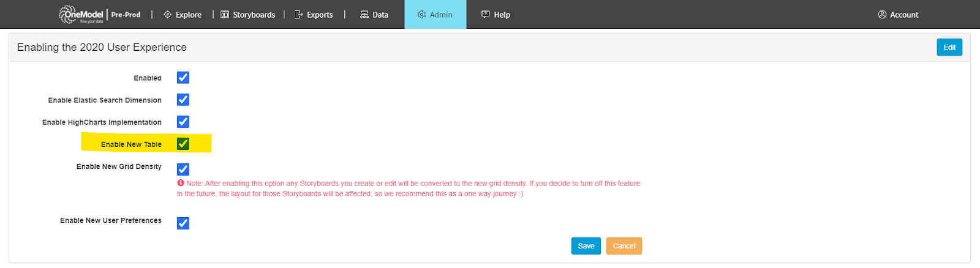The width and height of the screenshot is (980, 268).
Task: Click the Data hierarchy icon
Action: pos(364,15)
